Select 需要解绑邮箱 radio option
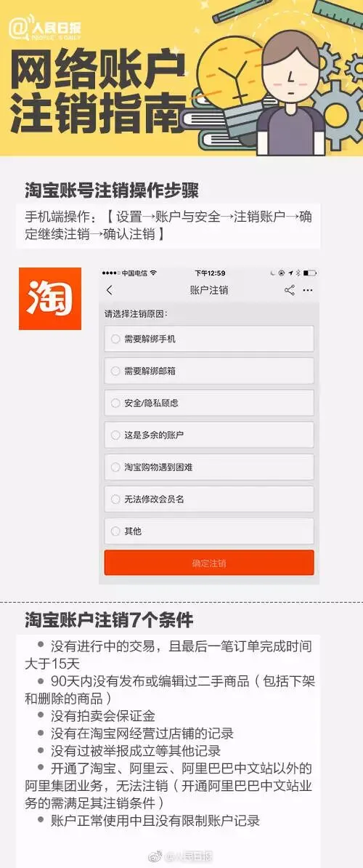The image size is (363, 868). [x=209, y=371]
